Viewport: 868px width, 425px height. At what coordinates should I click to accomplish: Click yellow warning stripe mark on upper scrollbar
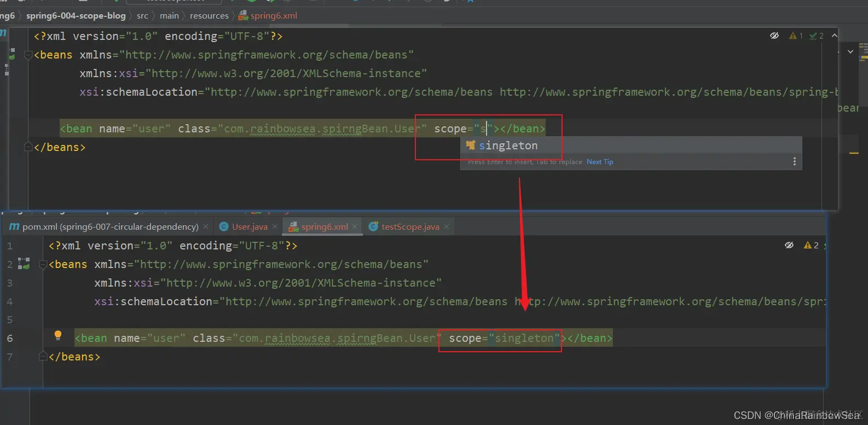854,153
